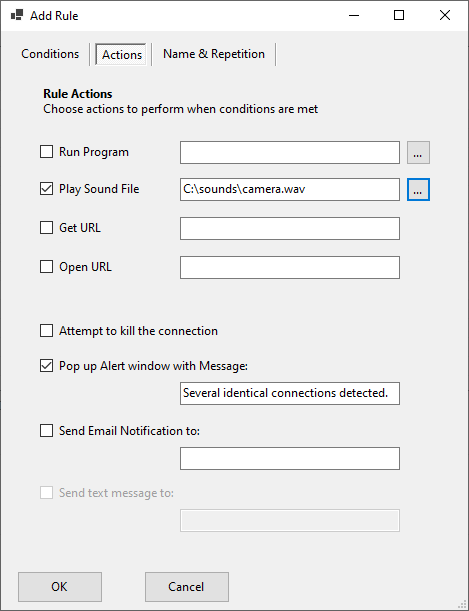
Task: Switch to the Conditions tab
Action: click(50, 54)
